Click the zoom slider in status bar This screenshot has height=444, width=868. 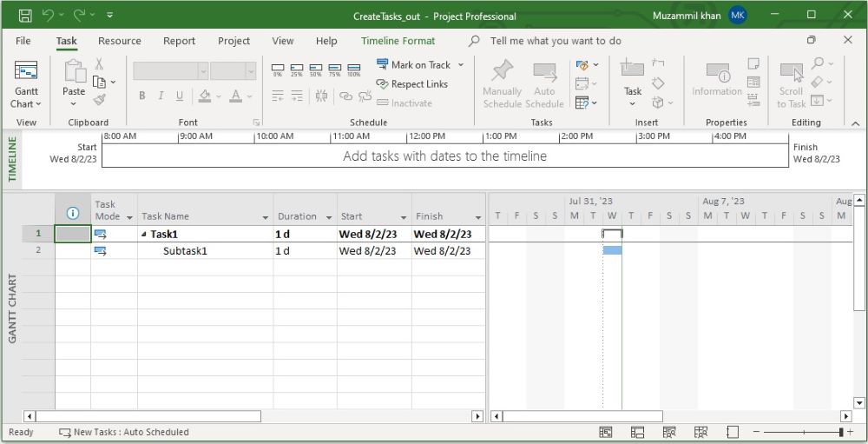pos(804,432)
